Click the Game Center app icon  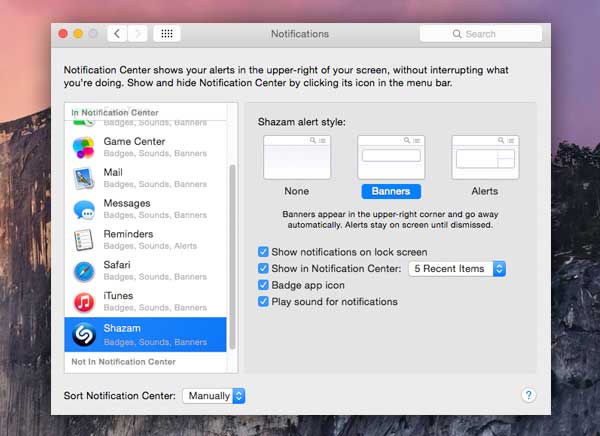point(83,147)
